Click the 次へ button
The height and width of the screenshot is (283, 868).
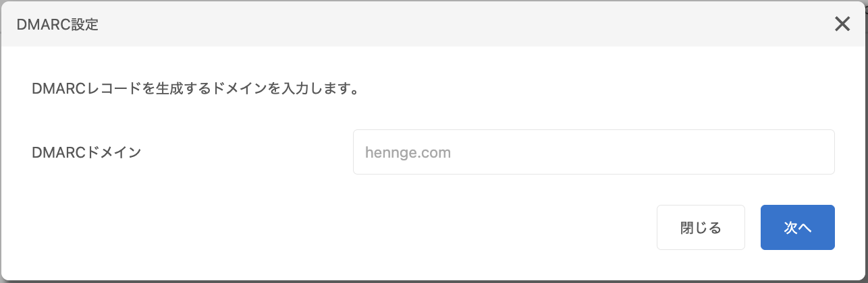coord(798,228)
